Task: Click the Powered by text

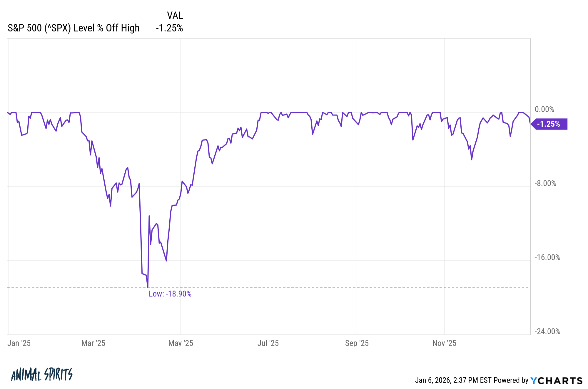Action: pos(511,380)
